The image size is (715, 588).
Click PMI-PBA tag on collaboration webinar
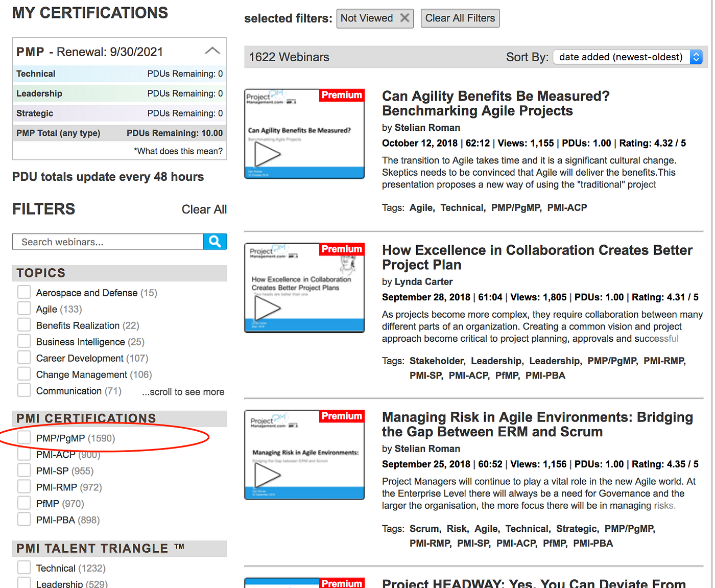(545, 375)
